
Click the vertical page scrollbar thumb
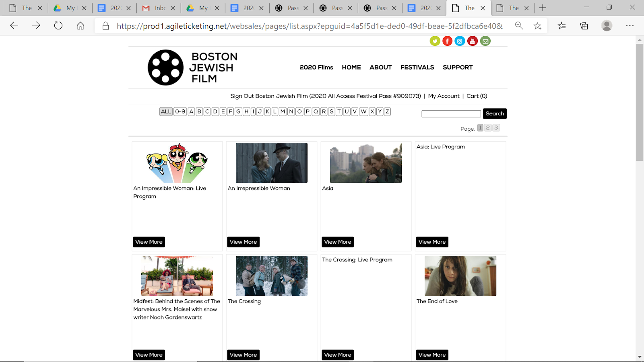[x=640, y=102]
